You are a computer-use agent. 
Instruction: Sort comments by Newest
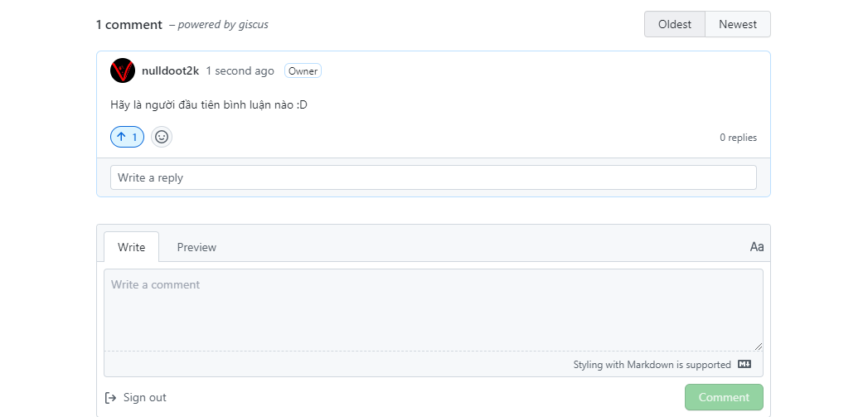click(x=738, y=24)
